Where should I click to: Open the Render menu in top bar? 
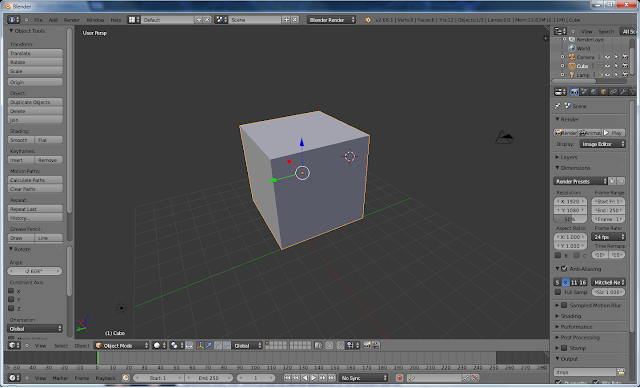[72, 20]
